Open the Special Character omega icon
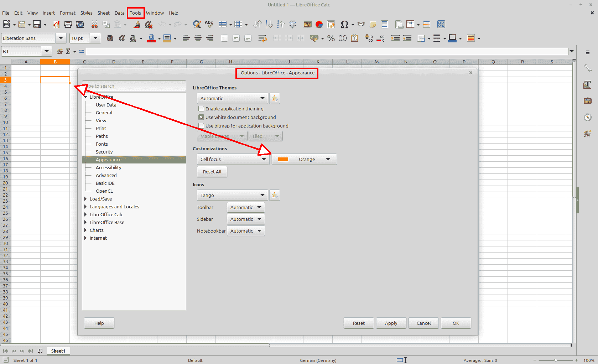The height and width of the screenshot is (364, 598). click(x=344, y=24)
